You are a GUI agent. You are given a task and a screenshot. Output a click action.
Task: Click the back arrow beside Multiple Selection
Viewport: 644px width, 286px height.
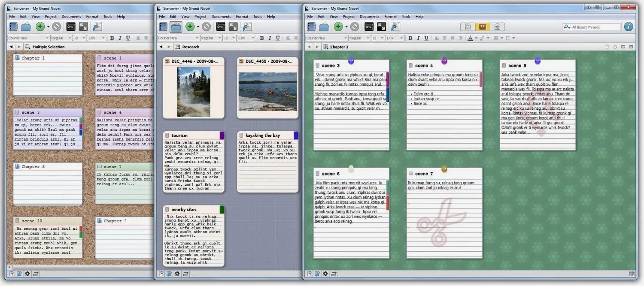(11, 47)
